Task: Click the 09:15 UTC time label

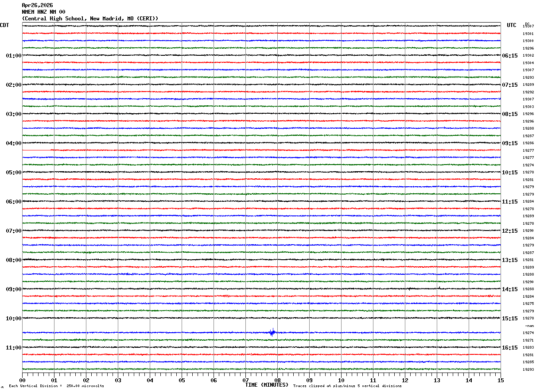Action: (510, 143)
